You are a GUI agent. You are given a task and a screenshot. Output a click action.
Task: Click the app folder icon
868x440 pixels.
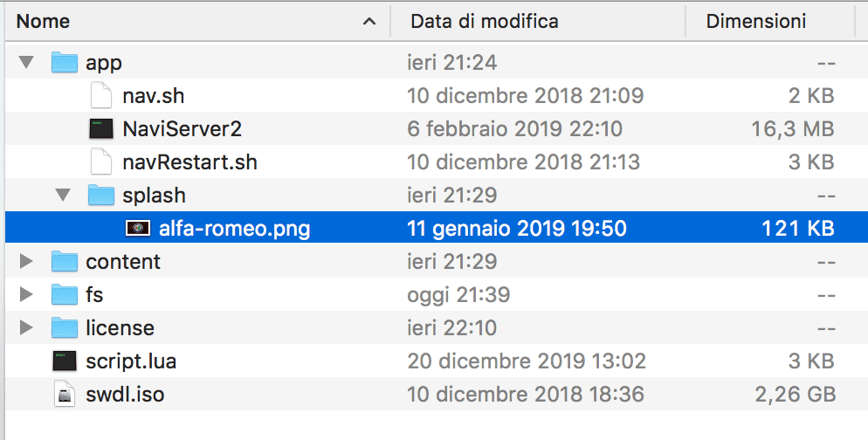point(65,63)
